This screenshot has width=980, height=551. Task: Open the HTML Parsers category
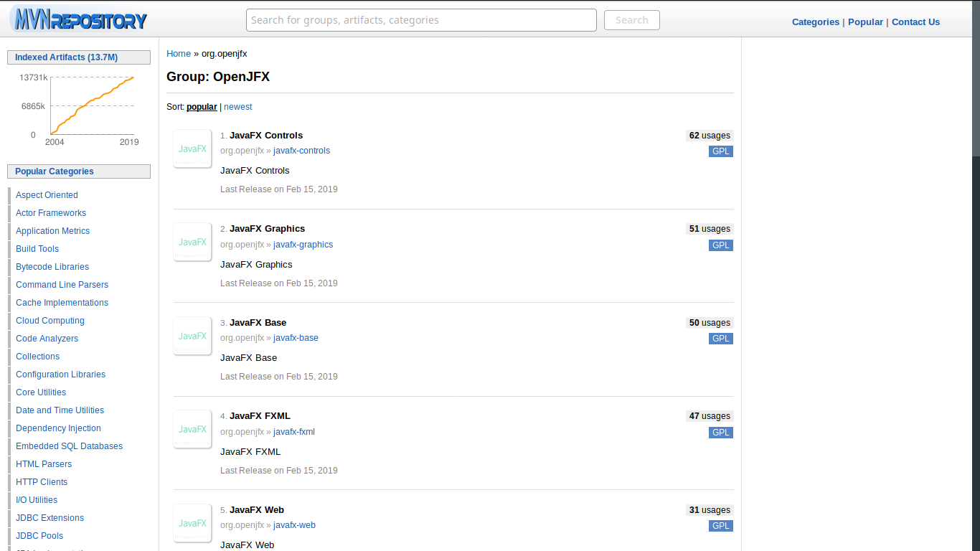[x=44, y=464]
